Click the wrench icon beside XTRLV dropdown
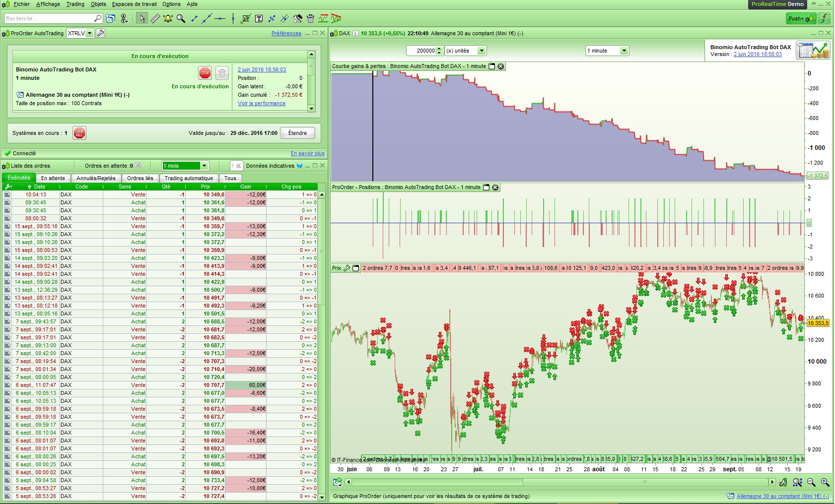835x504 pixels. click(x=101, y=33)
